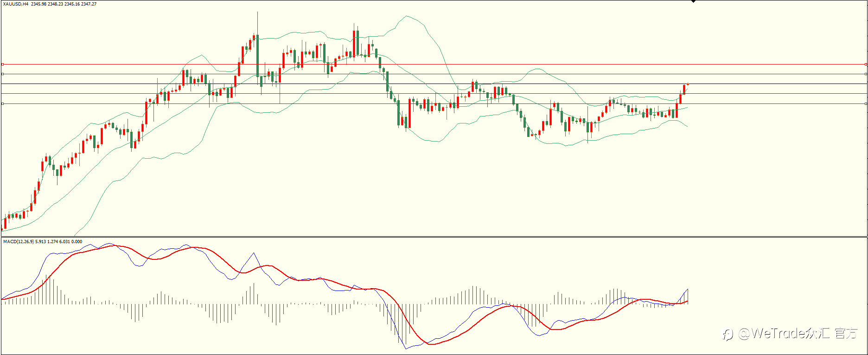Click the latest MACD histogram bar
Viewport: 868px width, 355px height.
688,296
